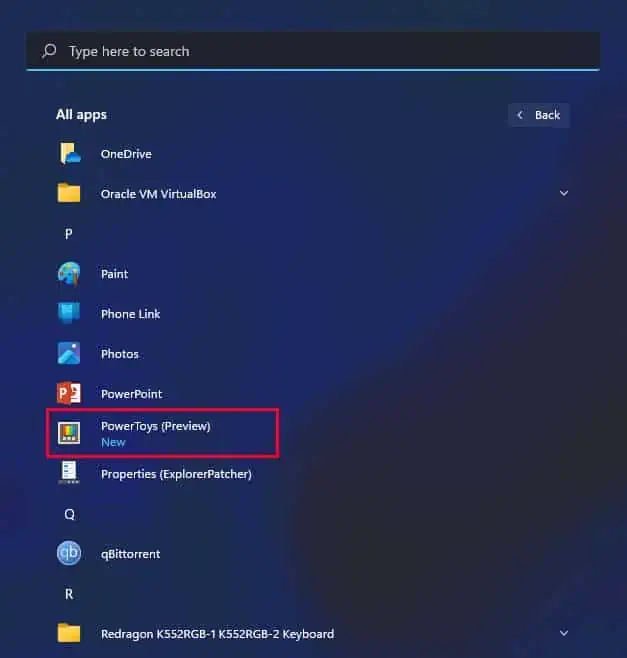This screenshot has height=658, width=627.
Task: Select the 'PowerPoint' label text
Action: click(131, 394)
